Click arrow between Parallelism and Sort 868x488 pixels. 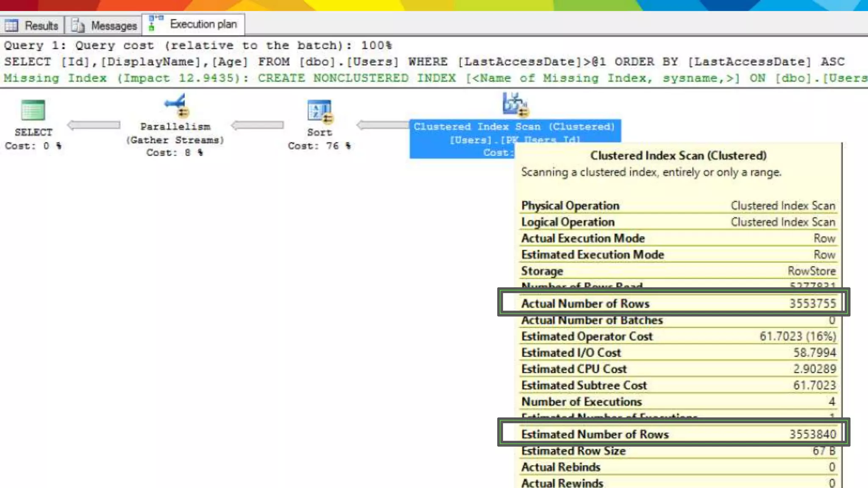[257, 125]
